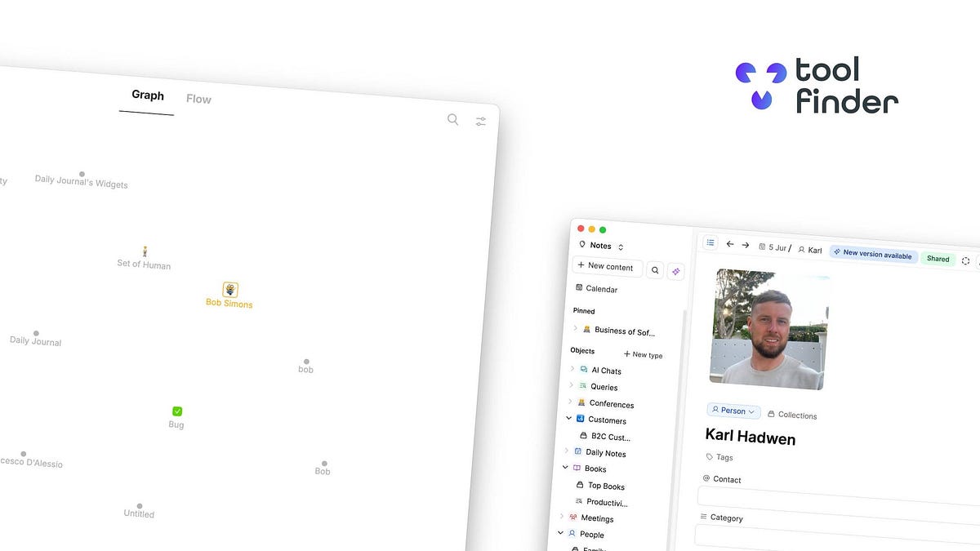Click the tool finder logo
The image size is (980, 551).
click(x=817, y=85)
